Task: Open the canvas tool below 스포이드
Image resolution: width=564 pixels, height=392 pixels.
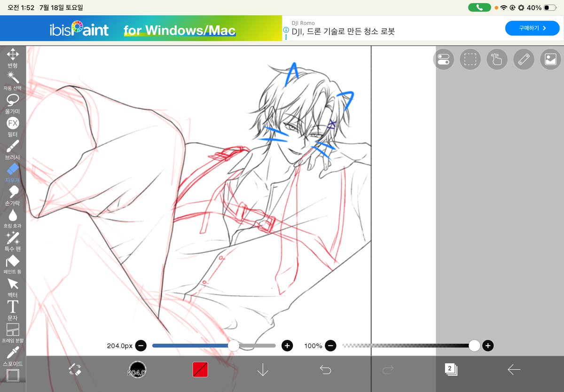Action: [13, 376]
